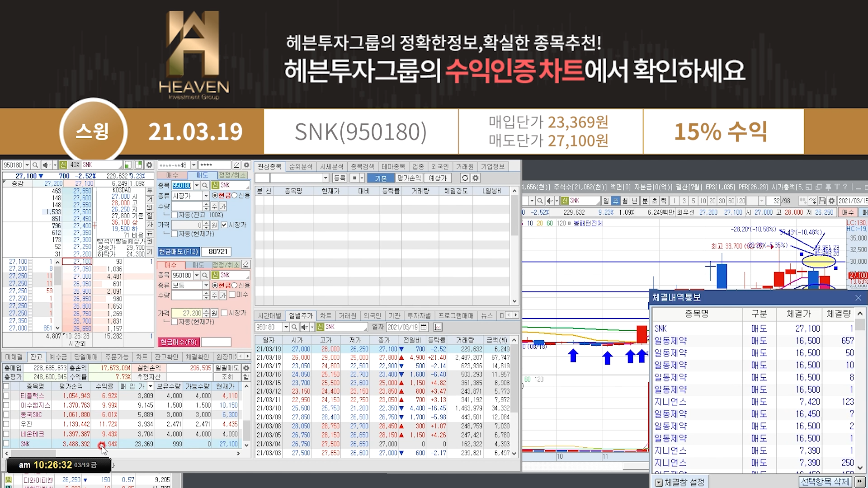Toggle 자동(현재가) checkbox in buy form
The width and height of the screenshot is (868, 488).
(x=175, y=322)
